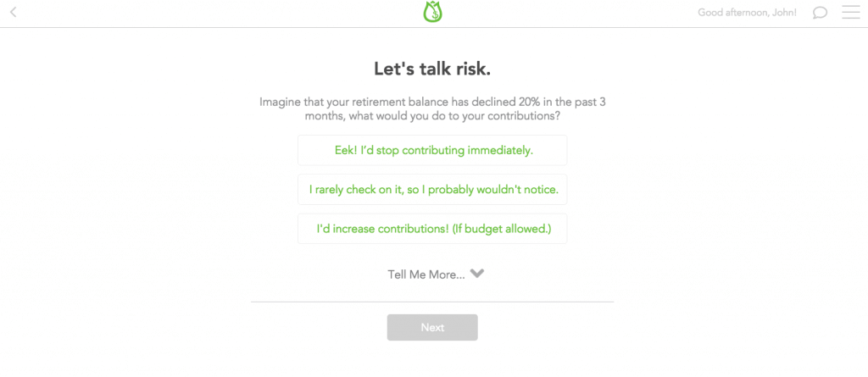Screen dimensions: 868x377
Task: Pick "I'd increase contributions!" option
Action: (432, 228)
